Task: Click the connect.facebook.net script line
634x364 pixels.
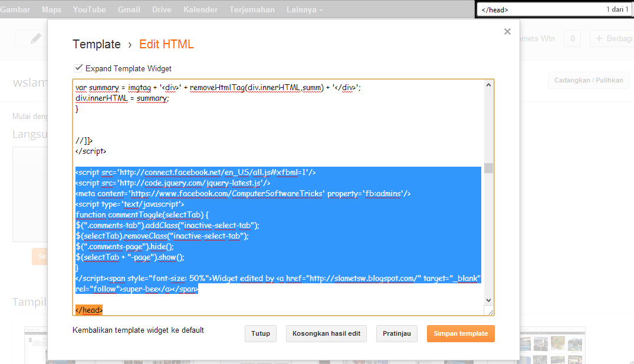Action: tap(195, 173)
